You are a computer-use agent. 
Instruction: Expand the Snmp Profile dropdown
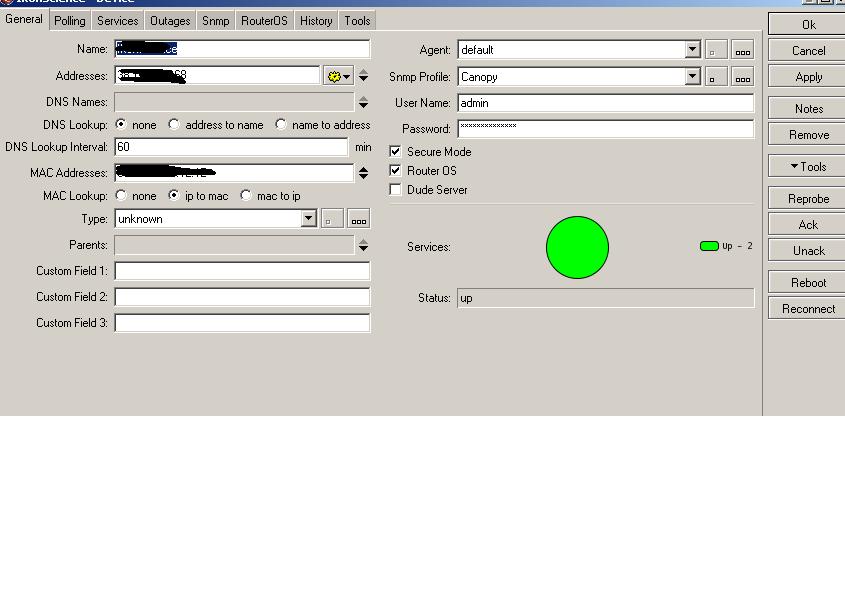[x=692, y=77]
